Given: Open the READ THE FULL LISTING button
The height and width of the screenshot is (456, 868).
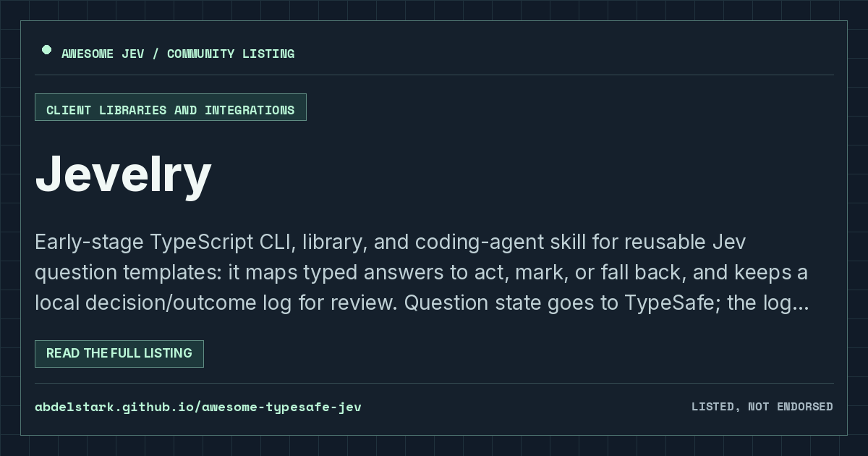Looking at the screenshot, I should pyautogui.click(x=119, y=354).
